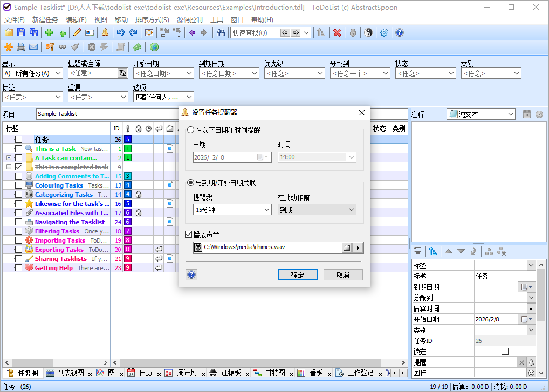Play the chimes.wav sound preview arrow
Screen dimensions: 549x392
[x=357, y=247]
